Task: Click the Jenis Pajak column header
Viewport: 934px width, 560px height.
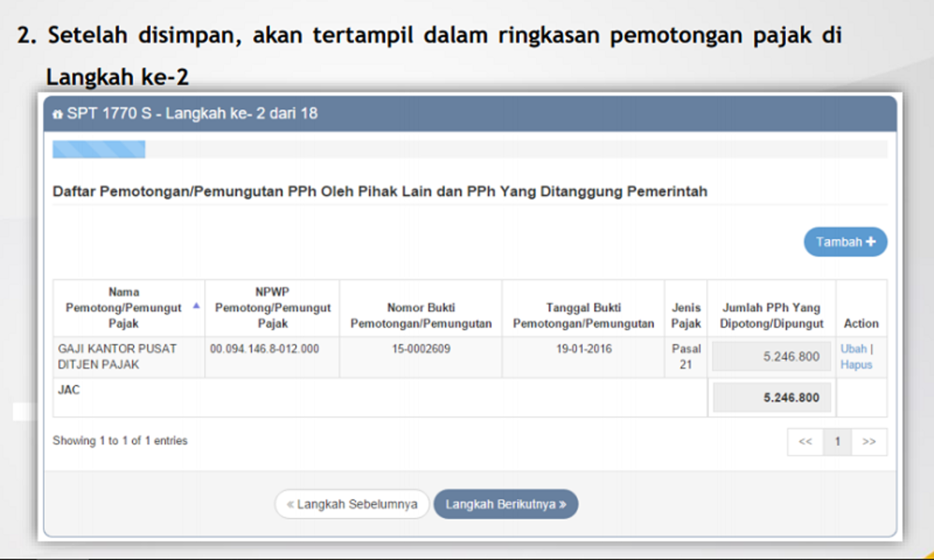Action: (686, 315)
